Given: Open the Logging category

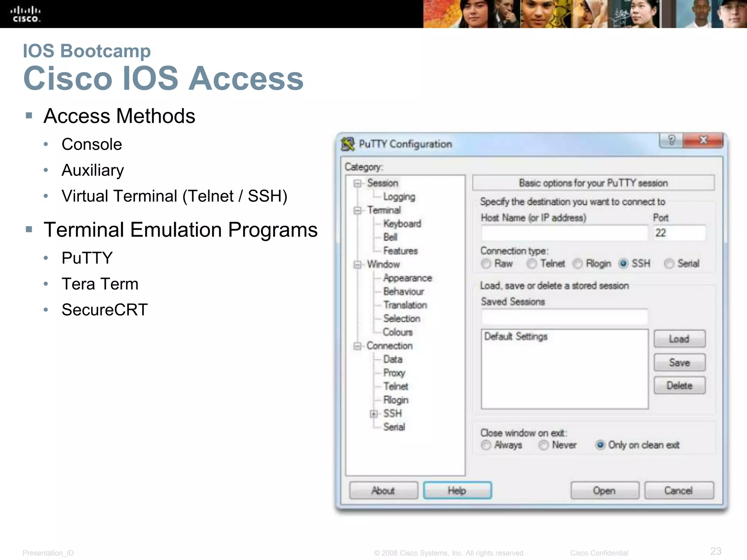Looking at the screenshot, I should click(399, 197).
